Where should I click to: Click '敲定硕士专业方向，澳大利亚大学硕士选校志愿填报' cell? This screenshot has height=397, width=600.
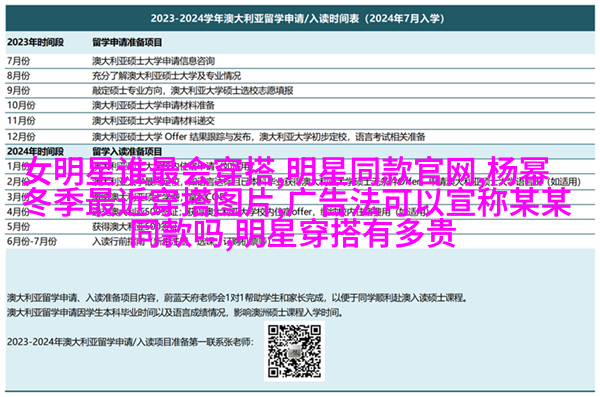point(193,91)
